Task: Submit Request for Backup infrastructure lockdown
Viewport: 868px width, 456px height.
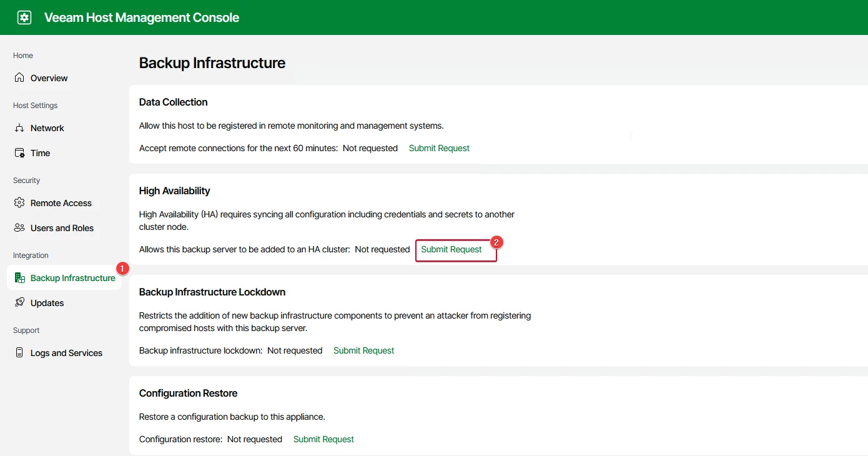Action: tap(363, 350)
